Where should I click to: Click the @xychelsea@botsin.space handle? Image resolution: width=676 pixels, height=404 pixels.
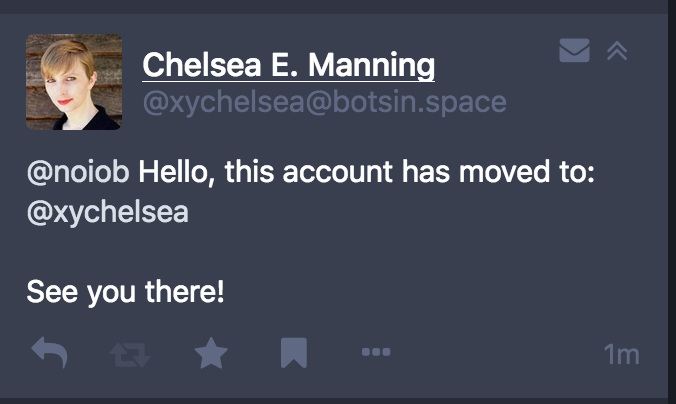click(x=324, y=102)
